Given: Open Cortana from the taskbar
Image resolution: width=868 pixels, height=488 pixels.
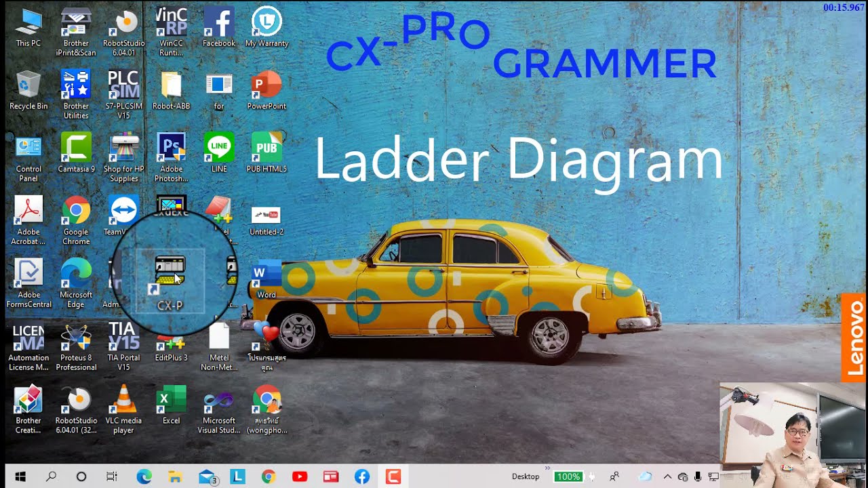Looking at the screenshot, I should click(81, 476).
